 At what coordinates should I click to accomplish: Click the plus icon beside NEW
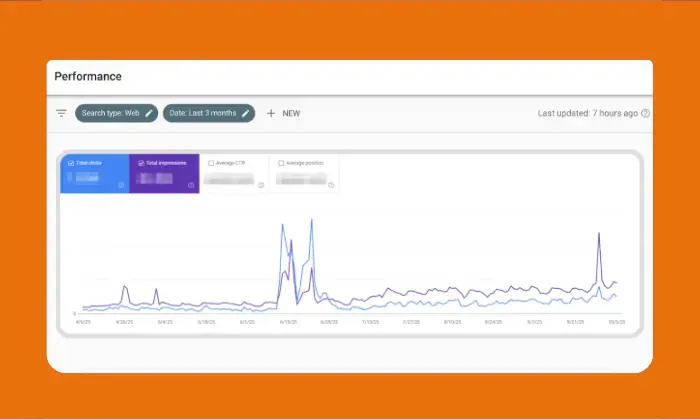(x=271, y=113)
